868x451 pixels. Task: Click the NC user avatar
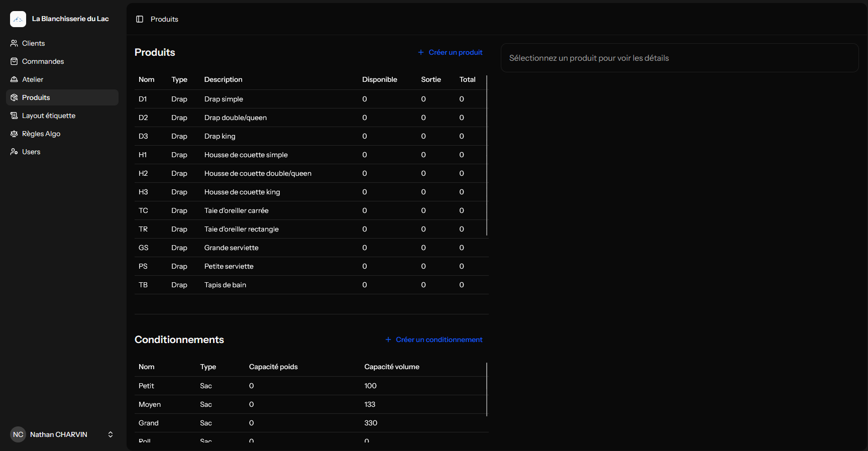tap(18, 434)
